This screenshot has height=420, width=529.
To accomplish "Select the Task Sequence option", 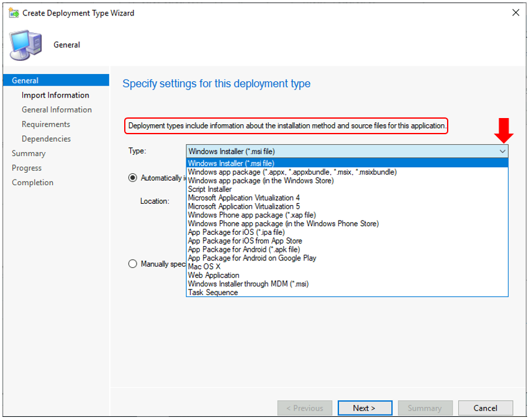I will coord(347,293).
